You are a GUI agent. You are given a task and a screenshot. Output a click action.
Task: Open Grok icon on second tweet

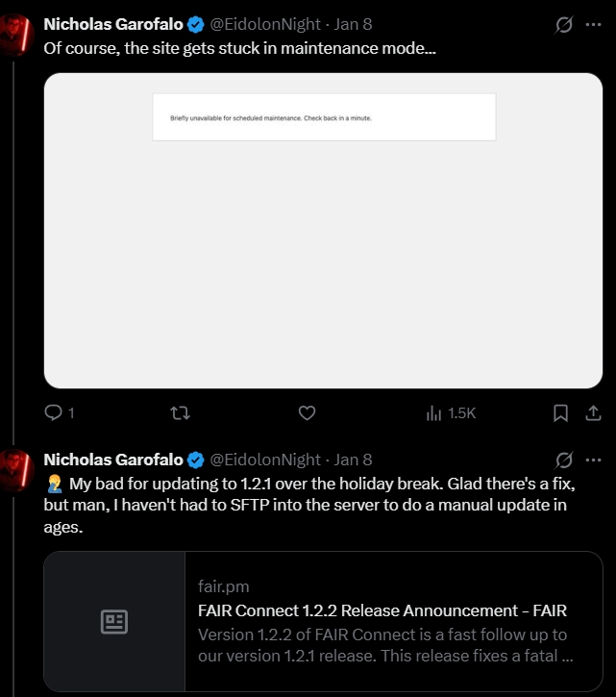(565, 460)
